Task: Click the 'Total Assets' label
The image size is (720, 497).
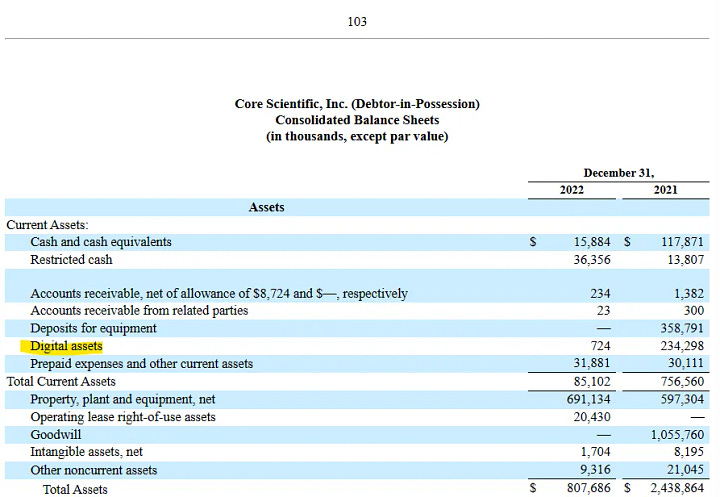Action: click(x=75, y=490)
